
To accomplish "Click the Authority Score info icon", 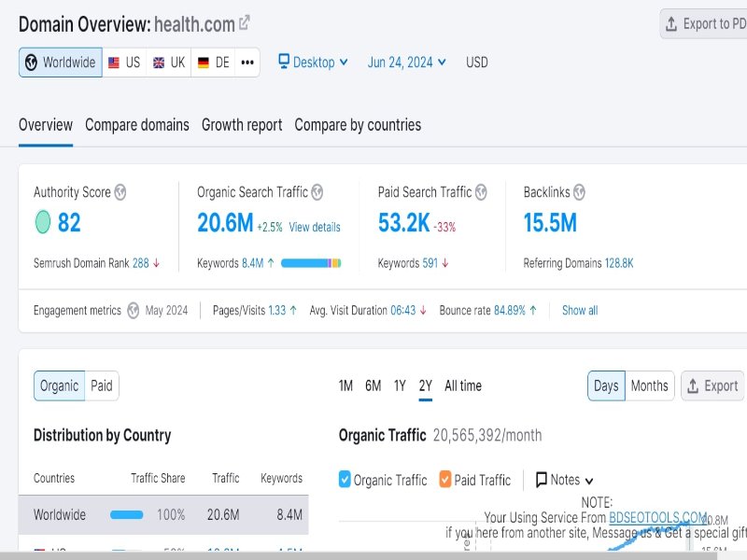I will pyautogui.click(x=120, y=192).
